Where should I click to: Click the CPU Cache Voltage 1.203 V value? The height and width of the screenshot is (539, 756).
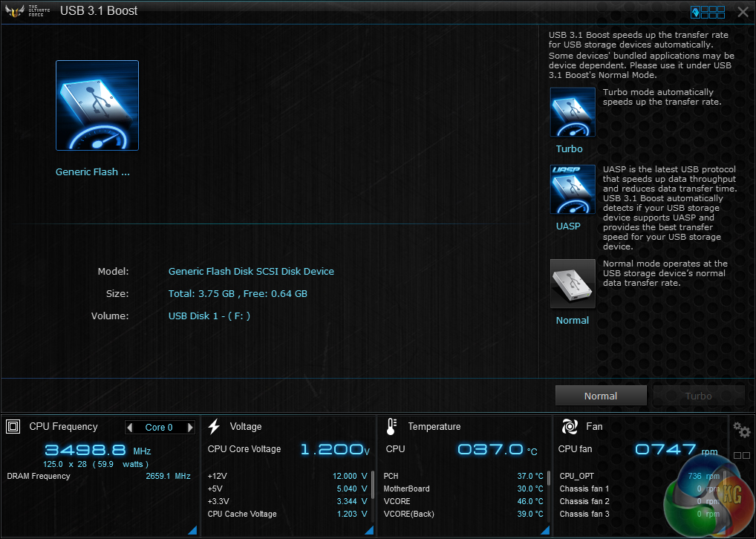point(352,514)
